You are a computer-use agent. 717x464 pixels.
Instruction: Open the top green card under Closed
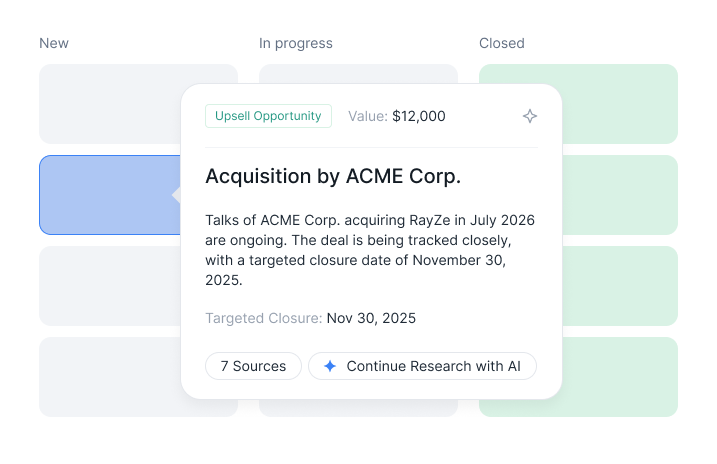pyautogui.click(x=620, y=104)
